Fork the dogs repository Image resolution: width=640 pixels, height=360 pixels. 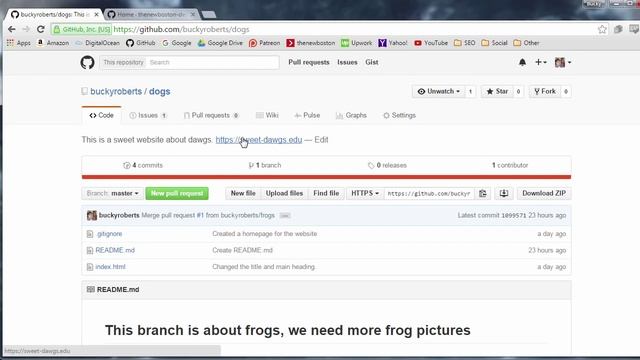coord(545,91)
